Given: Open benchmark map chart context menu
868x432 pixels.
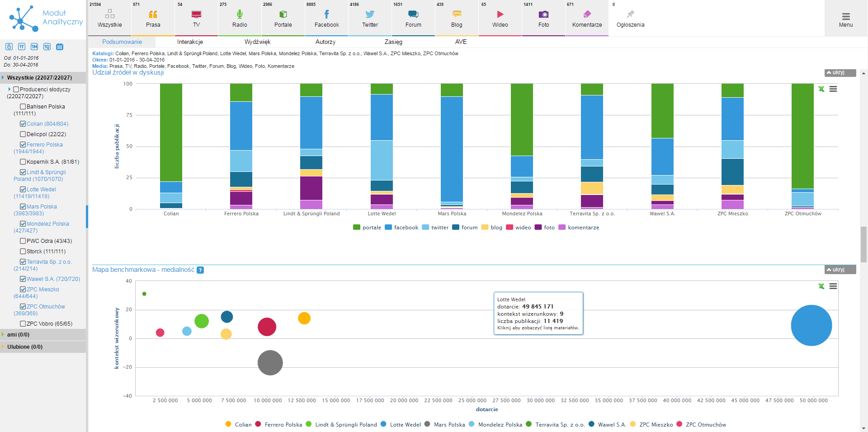Looking at the screenshot, I should tap(833, 286).
